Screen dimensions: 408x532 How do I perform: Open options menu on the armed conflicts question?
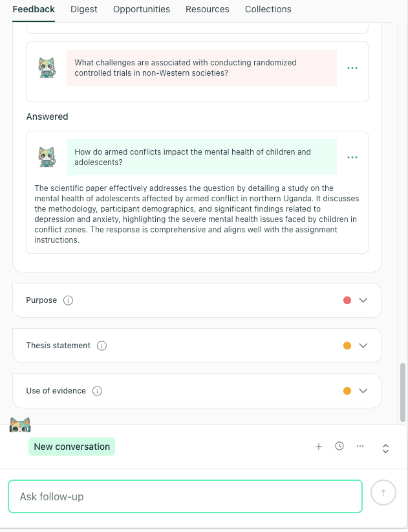[x=352, y=157]
